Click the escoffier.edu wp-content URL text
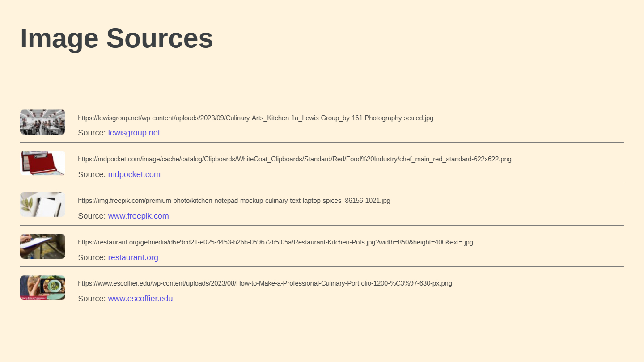The height and width of the screenshot is (362, 644). point(265,283)
